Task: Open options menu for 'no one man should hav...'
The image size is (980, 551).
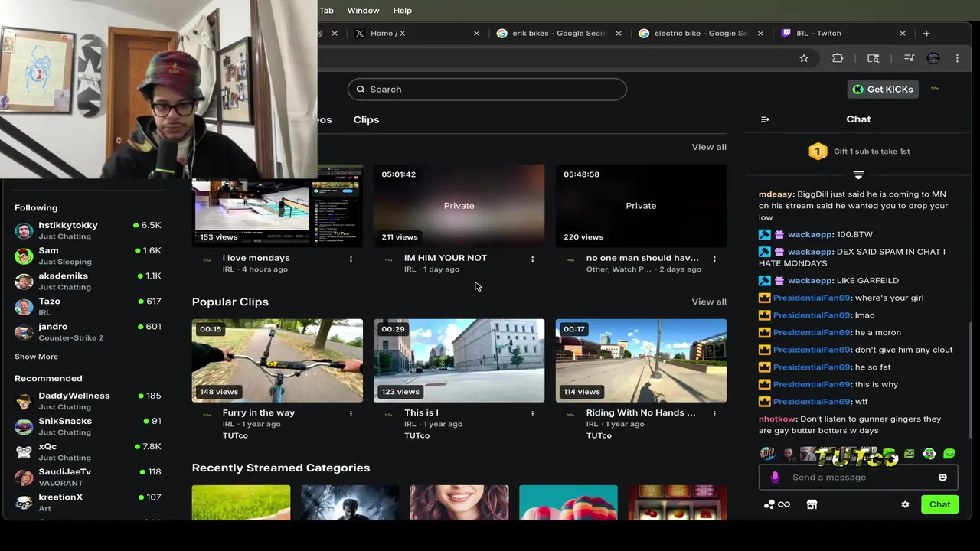Action: coord(714,259)
